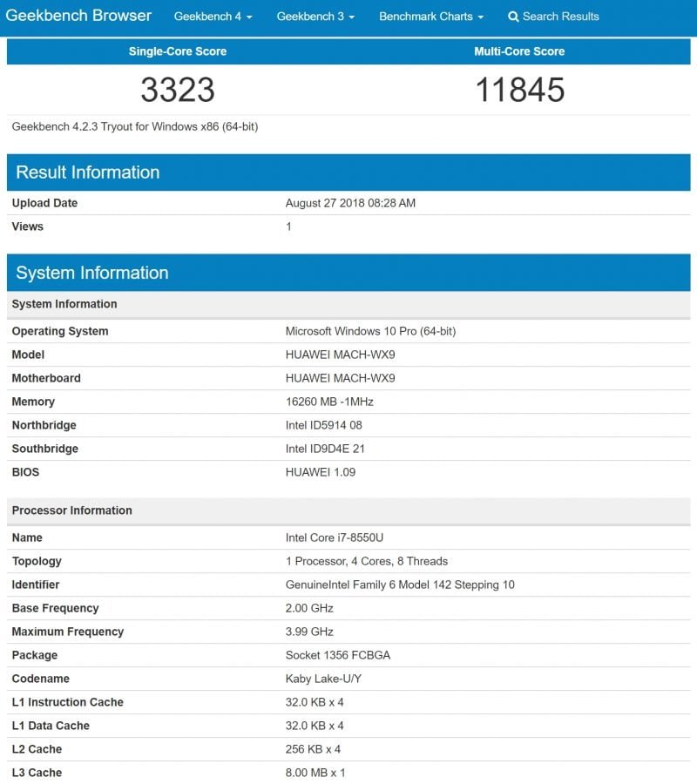Select the single-core score value 3323
This screenshot has height=784, width=697.
pyautogui.click(x=178, y=90)
